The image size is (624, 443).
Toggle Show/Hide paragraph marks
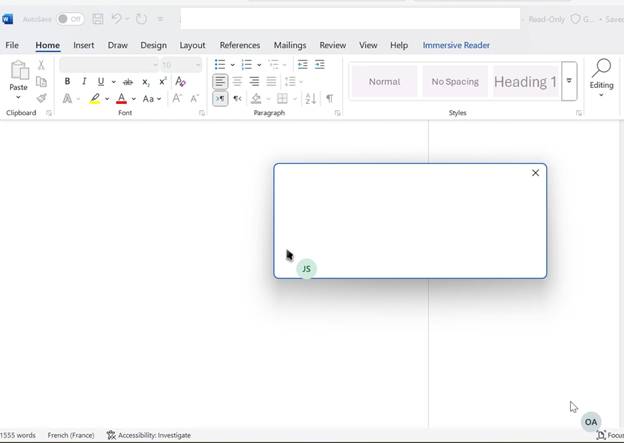pos(329,99)
